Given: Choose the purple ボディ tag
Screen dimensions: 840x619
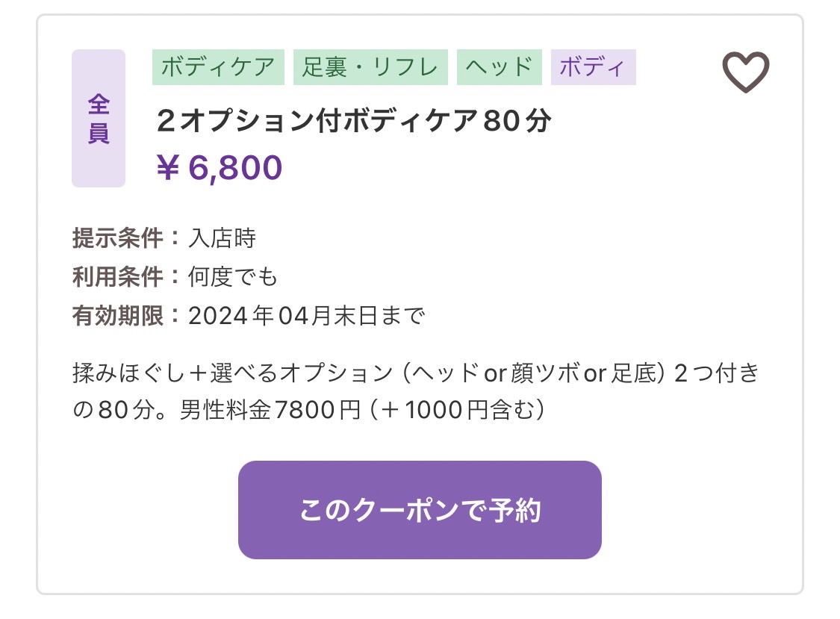Looking at the screenshot, I should click(x=593, y=67).
